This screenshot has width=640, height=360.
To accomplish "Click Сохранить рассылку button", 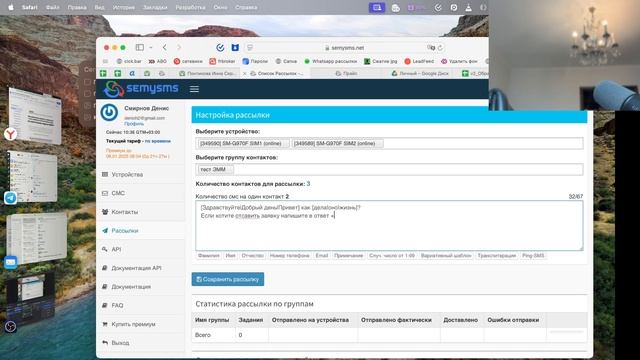I will click(x=228, y=279).
